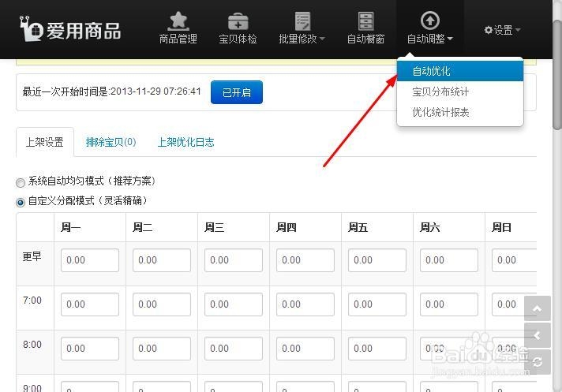Screen dimensions: 562x392
Task: Switch to 上架设置 tab
Action: (x=45, y=142)
